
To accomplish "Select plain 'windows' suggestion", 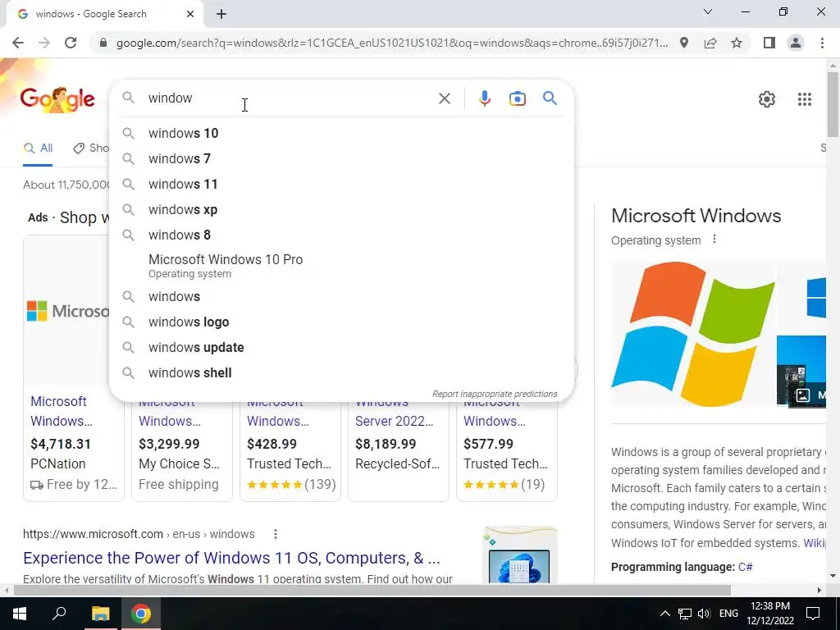I will click(x=341, y=297).
